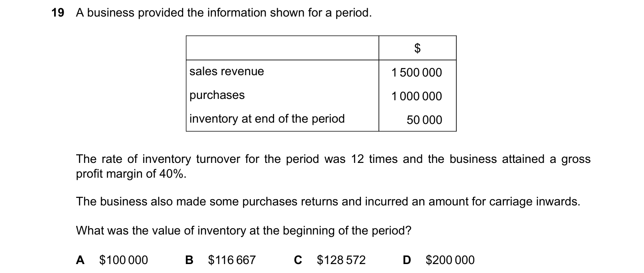The height and width of the screenshot is (273, 644).
Task: Click the 1 500 000 sales revenue value
Action: (416, 73)
